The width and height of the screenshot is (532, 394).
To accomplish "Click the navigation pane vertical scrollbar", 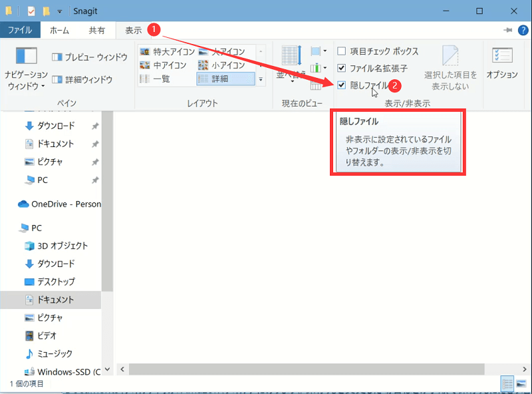I will click(x=107, y=202).
